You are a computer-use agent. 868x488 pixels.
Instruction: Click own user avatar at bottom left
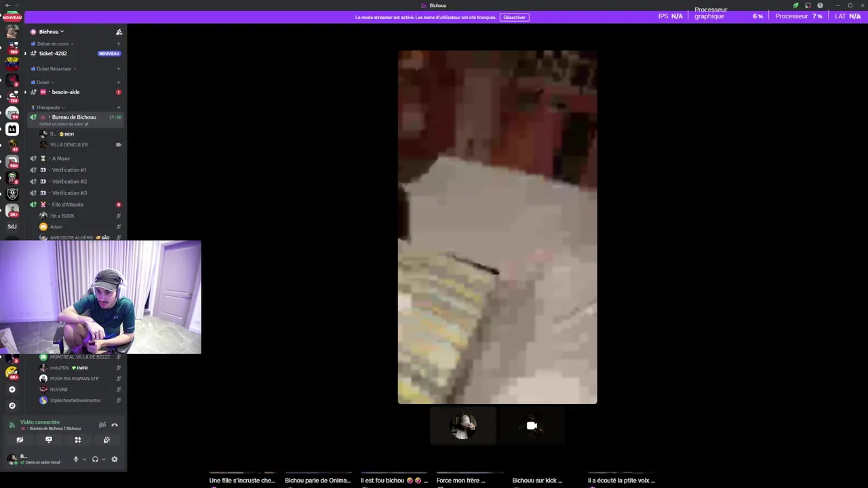[x=12, y=459]
